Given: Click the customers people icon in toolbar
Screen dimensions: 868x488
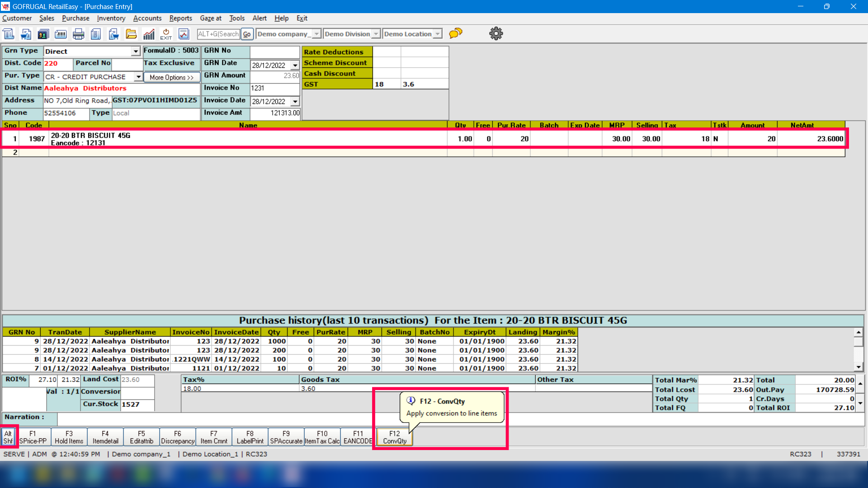Looking at the screenshot, I should 43,34.
